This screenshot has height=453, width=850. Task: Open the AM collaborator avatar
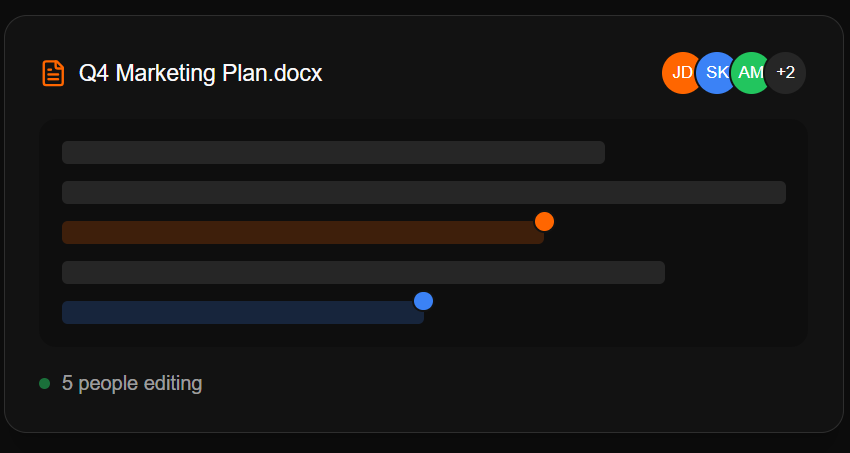tap(749, 73)
